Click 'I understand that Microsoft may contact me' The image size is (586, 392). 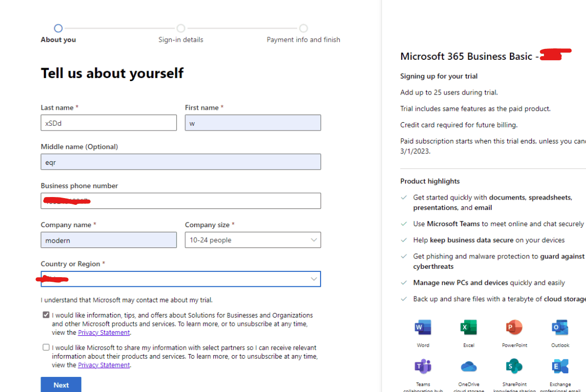point(126,300)
